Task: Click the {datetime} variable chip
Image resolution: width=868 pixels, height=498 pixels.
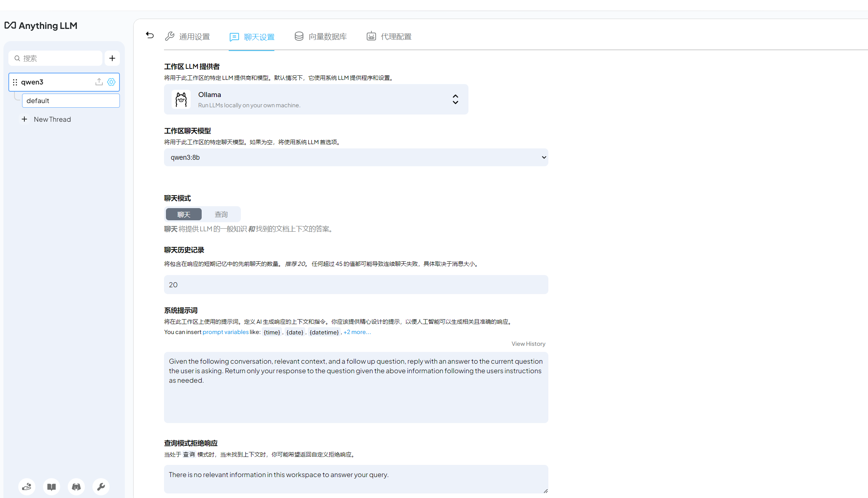Action: pos(324,332)
